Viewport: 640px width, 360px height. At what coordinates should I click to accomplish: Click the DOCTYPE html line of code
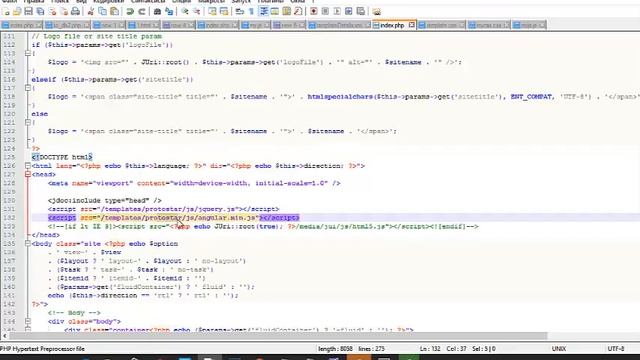tap(62, 157)
